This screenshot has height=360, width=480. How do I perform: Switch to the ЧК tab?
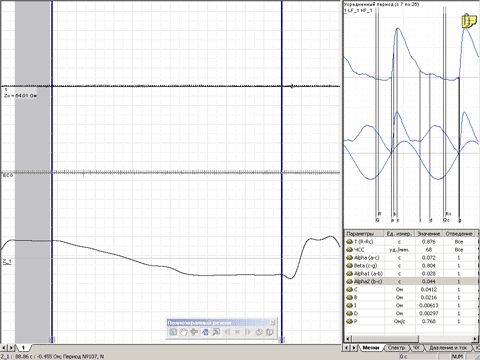coord(417,348)
